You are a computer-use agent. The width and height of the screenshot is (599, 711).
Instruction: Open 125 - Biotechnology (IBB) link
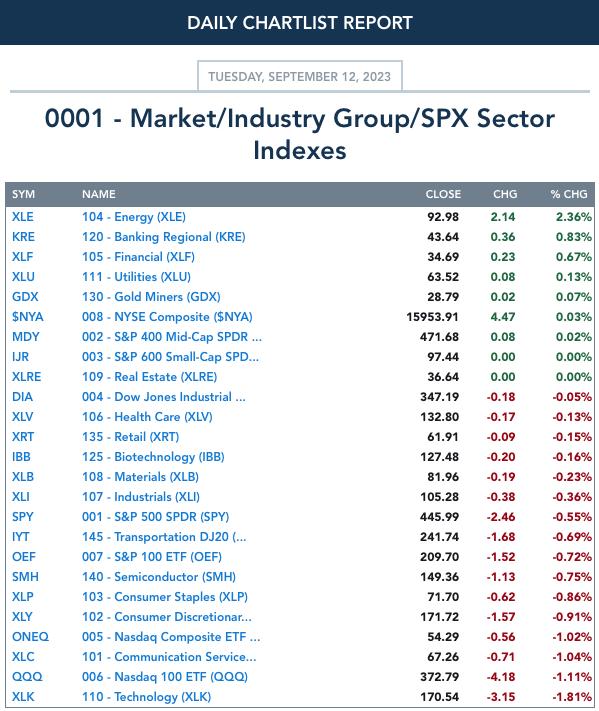[153, 457]
